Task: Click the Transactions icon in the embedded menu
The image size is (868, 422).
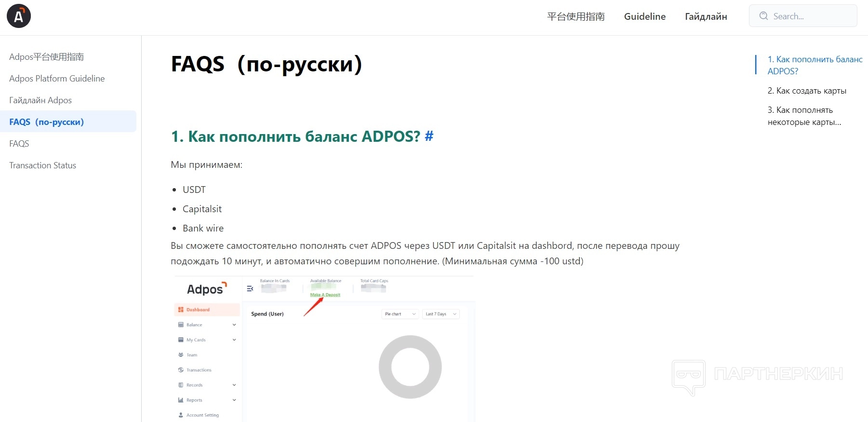Action: (x=181, y=370)
